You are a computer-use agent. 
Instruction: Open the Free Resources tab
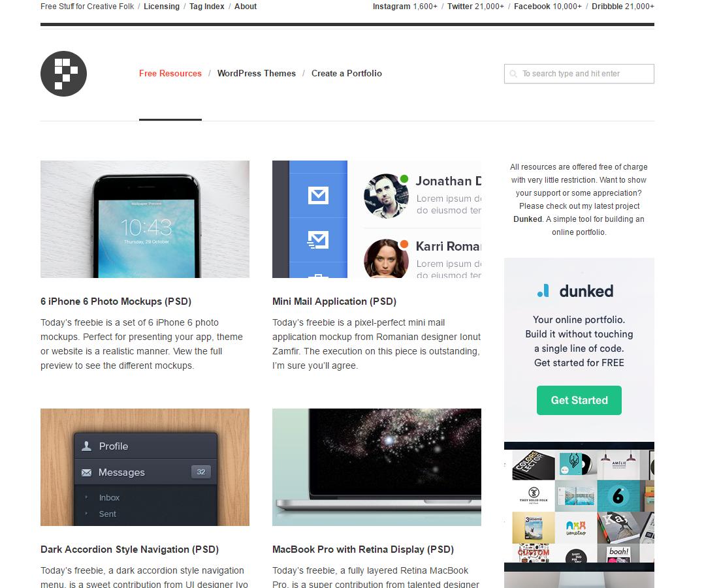point(170,74)
